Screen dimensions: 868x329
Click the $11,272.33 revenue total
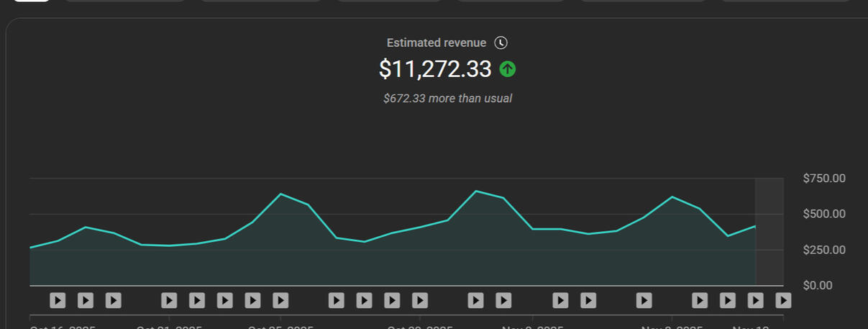pyautogui.click(x=435, y=69)
